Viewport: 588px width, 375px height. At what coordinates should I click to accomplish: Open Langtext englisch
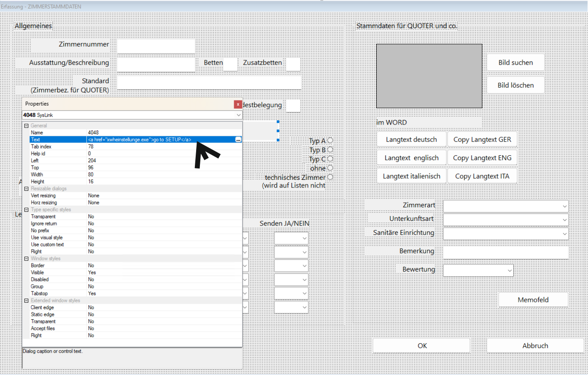pyautogui.click(x=411, y=158)
